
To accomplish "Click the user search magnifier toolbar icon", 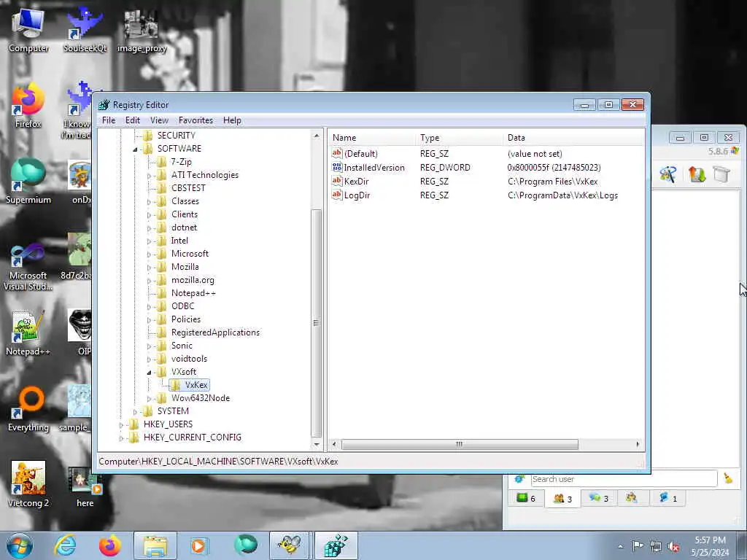I will (668, 174).
